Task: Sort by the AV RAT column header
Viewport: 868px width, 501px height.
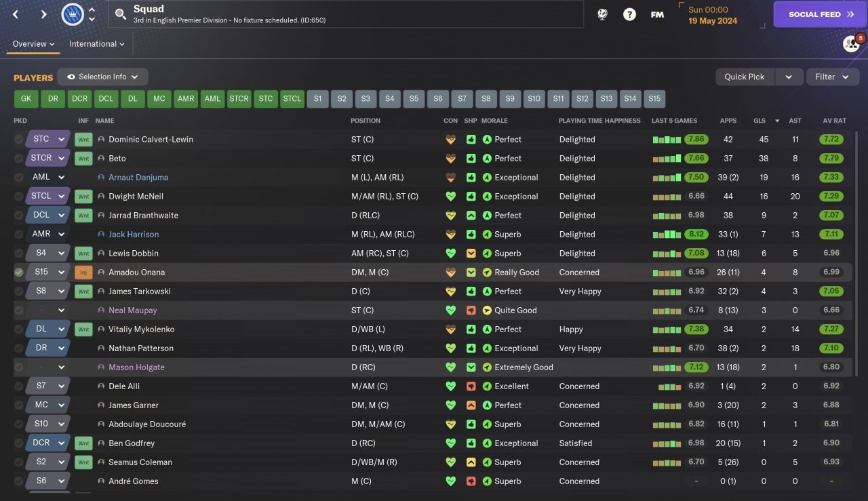Action: tap(835, 121)
